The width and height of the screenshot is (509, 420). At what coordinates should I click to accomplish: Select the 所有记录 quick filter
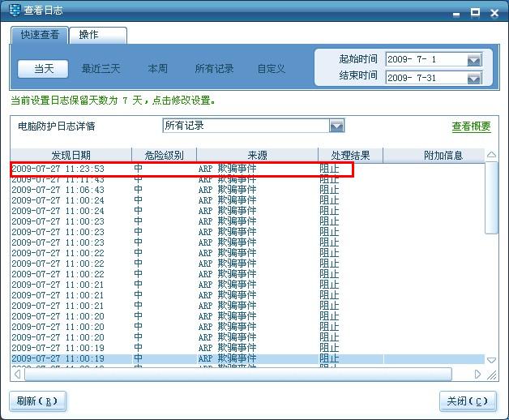click(214, 69)
